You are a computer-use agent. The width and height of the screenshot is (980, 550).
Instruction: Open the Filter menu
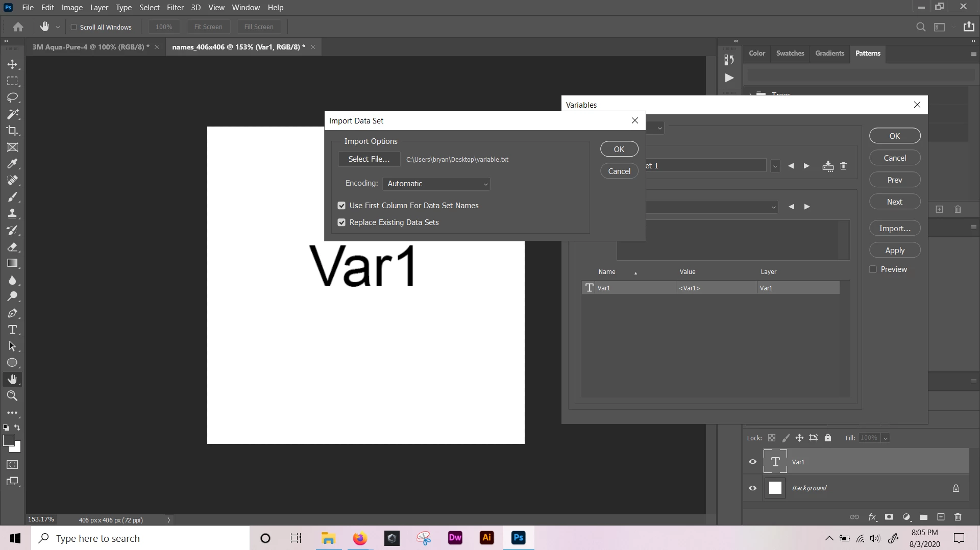175,8
